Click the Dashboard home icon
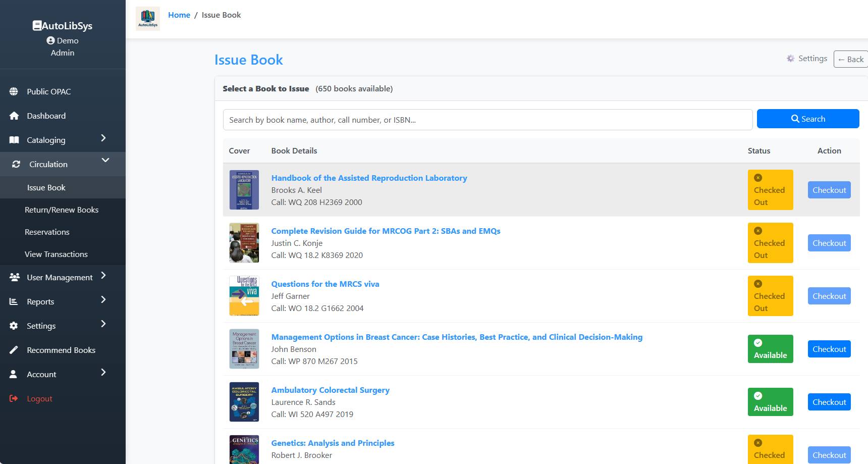 (14, 116)
